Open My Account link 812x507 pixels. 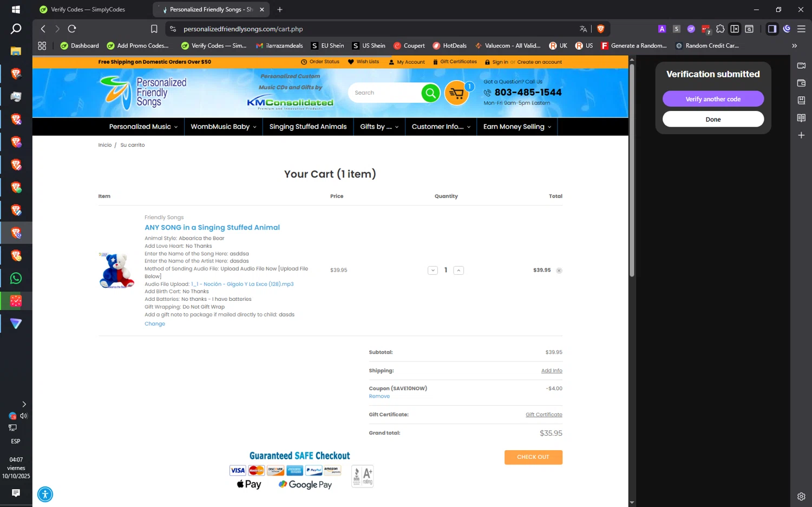click(407, 62)
